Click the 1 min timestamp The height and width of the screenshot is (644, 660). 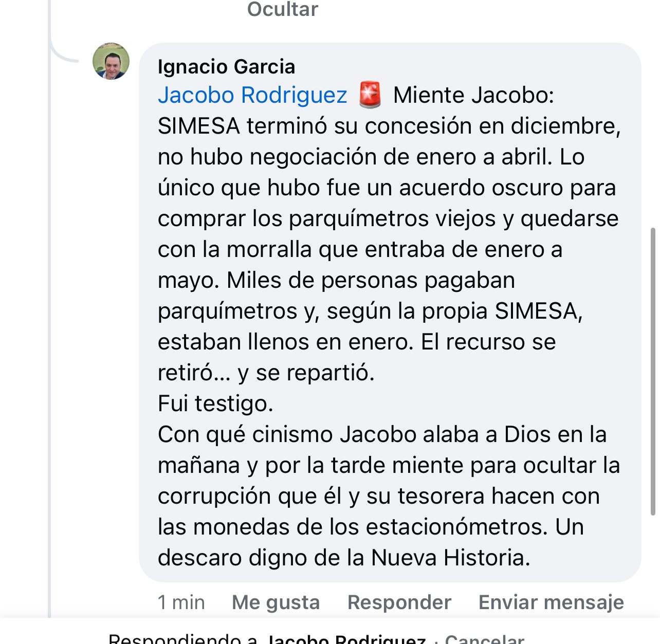coord(181,602)
